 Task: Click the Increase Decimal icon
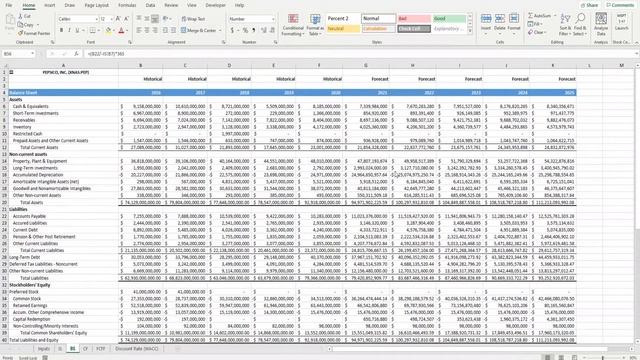264,30
